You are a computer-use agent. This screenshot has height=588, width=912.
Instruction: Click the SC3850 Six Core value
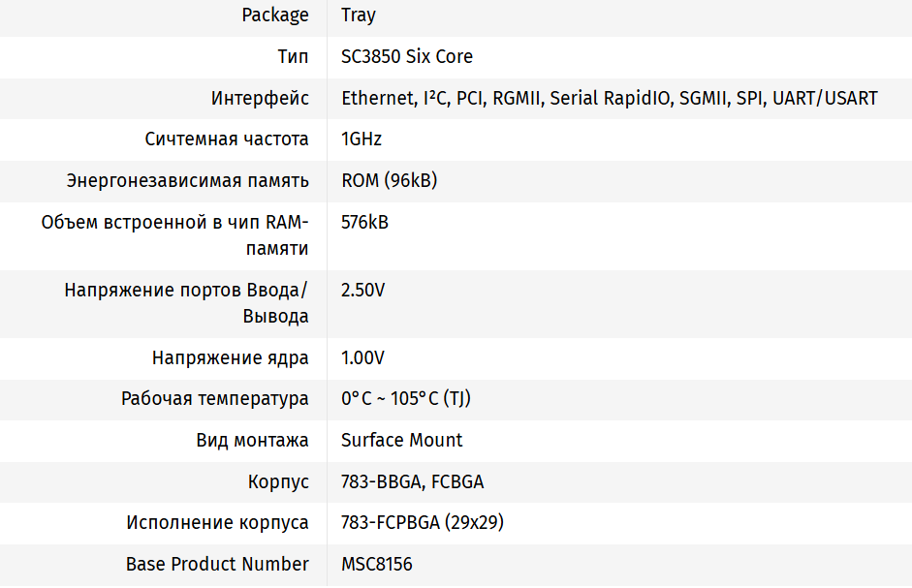[x=407, y=57]
